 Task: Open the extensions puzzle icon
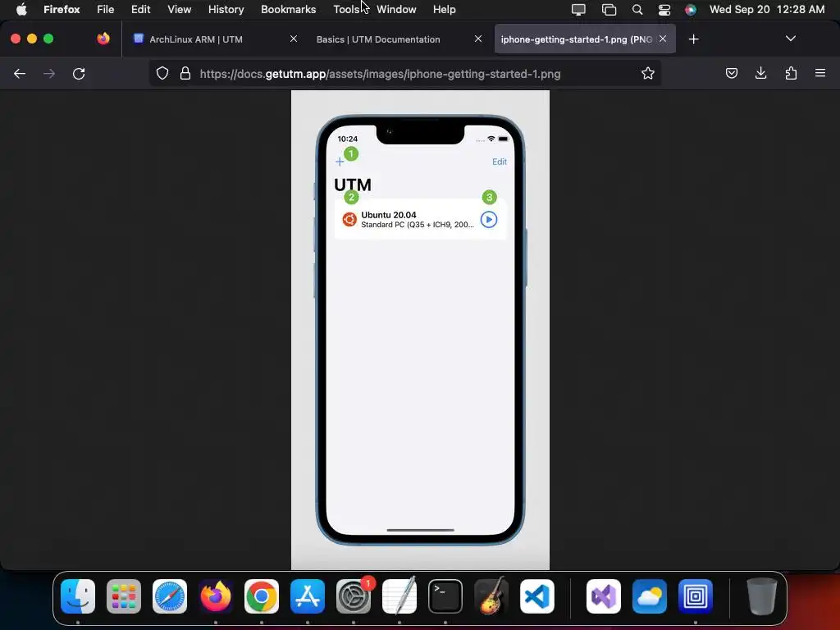click(x=791, y=73)
